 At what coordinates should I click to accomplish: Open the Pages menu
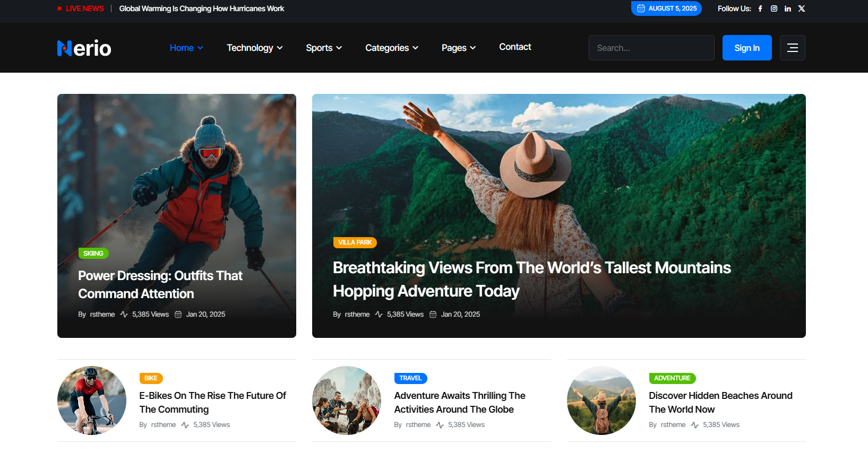pos(458,48)
